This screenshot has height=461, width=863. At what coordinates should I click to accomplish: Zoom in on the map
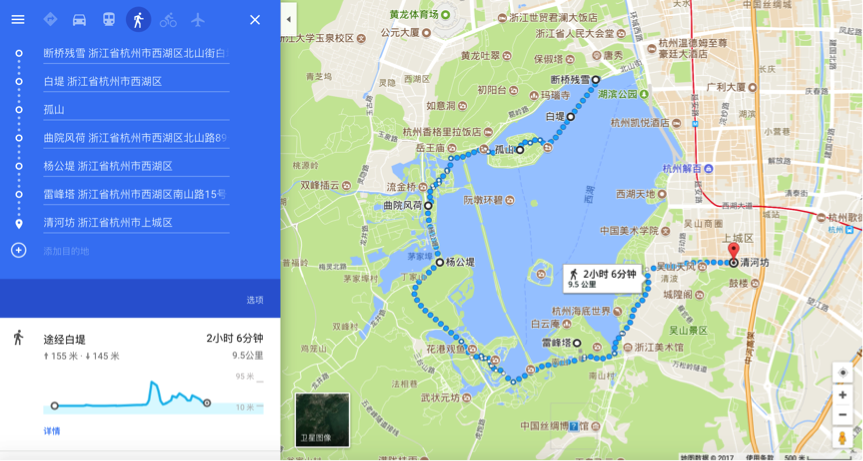point(842,396)
